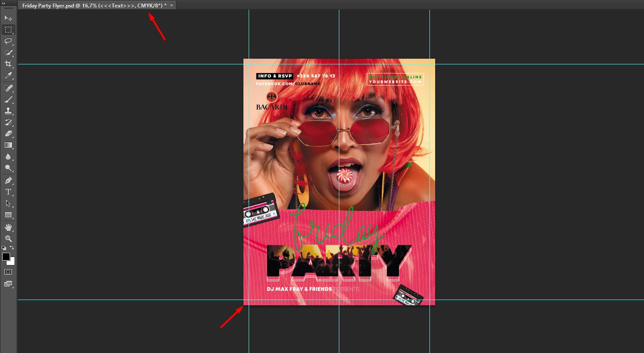The height and width of the screenshot is (353, 644).
Task: Select the Horizontal Type tool
Action: point(8,192)
